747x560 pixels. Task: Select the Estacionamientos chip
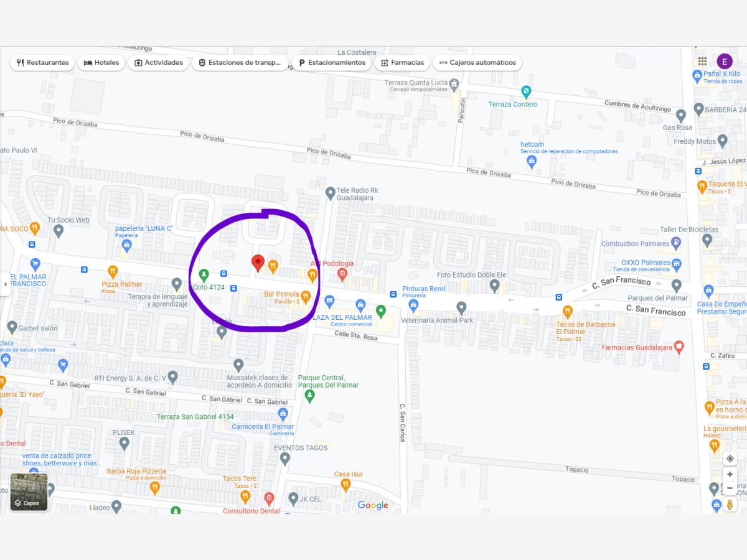(x=332, y=63)
